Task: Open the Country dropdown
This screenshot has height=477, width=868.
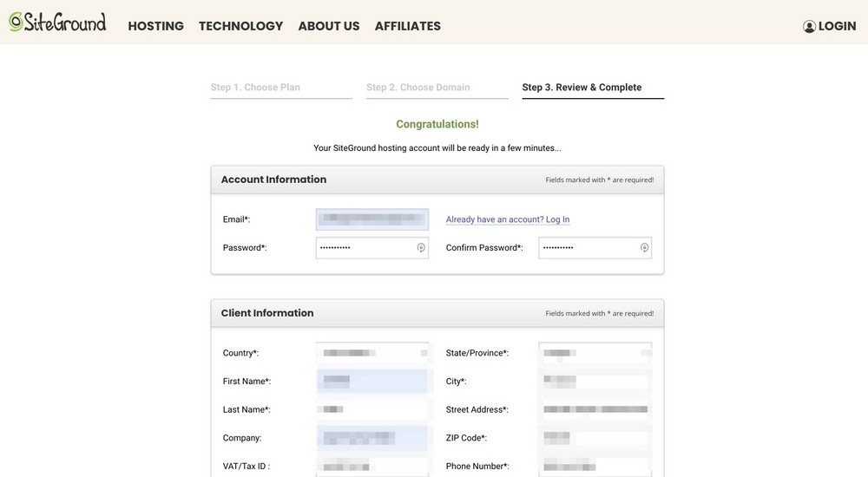Action: [x=372, y=352]
